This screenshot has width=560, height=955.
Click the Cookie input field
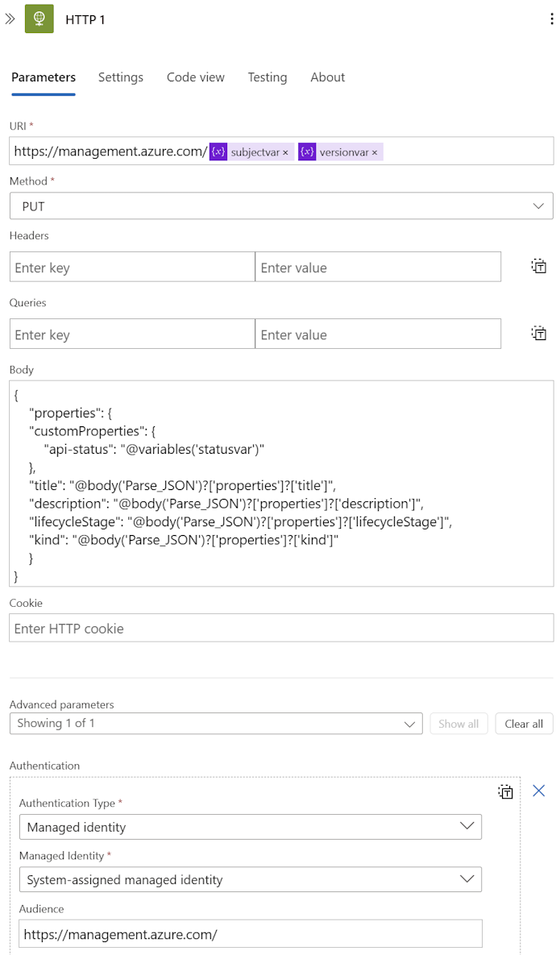281,628
